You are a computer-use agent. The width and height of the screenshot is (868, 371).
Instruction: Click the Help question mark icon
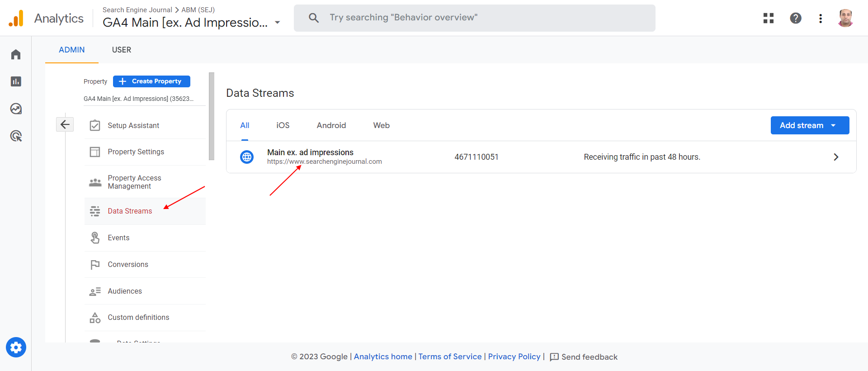click(x=796, y=18)
